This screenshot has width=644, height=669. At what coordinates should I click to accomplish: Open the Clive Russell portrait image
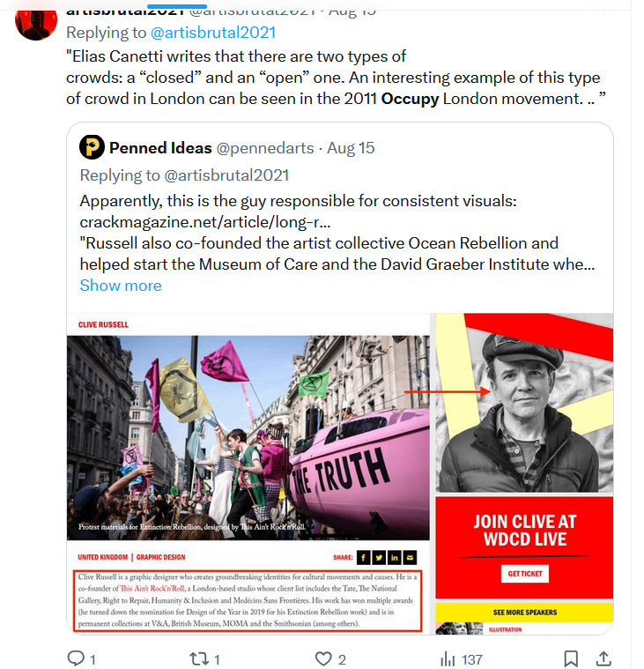coord(524,403)
